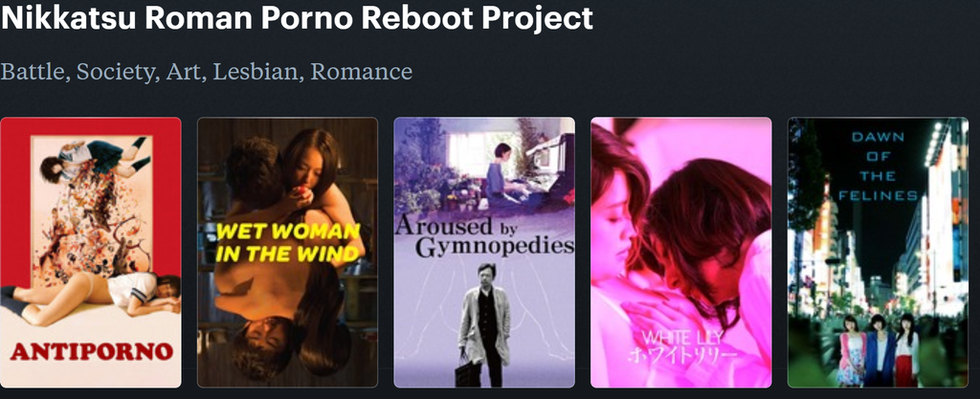Click the ANTIPORNO red title text on poster

91,352
